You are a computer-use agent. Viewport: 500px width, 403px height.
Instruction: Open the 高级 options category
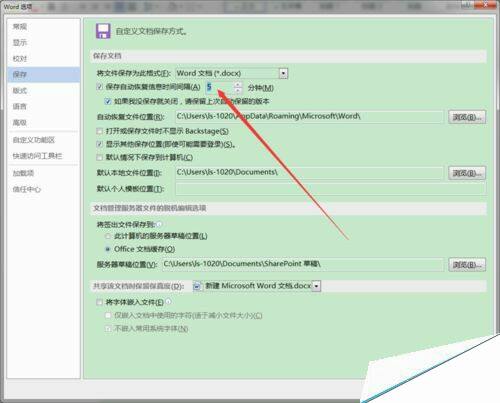pos(43,122)
